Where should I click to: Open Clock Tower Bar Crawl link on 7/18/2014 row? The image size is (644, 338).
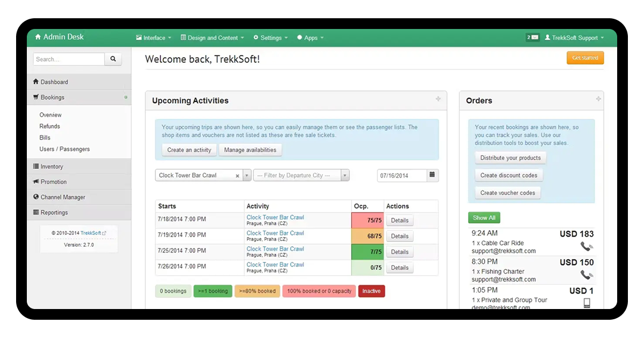click(275, 217)
